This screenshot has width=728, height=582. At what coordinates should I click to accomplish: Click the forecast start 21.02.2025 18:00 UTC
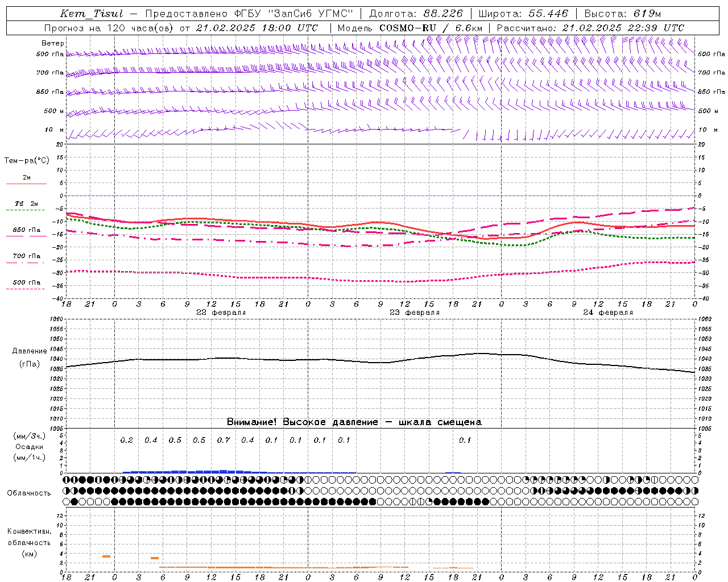257,28
